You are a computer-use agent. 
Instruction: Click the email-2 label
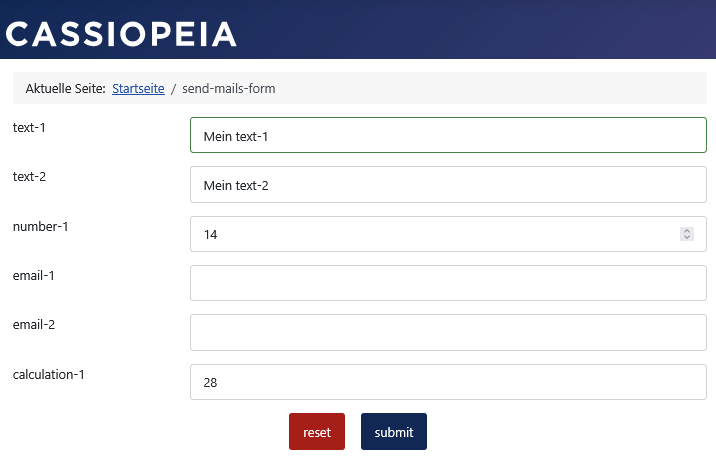point(36,325)
